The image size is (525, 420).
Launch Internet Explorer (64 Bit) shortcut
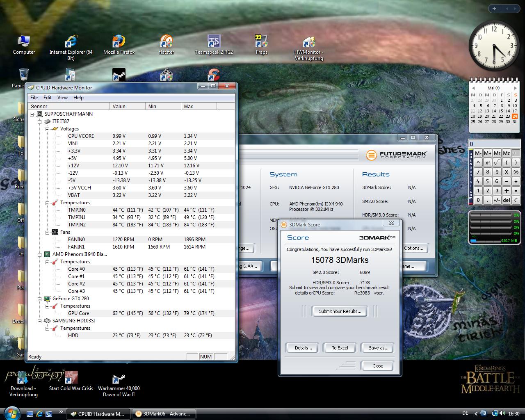(x=71, y=48)
